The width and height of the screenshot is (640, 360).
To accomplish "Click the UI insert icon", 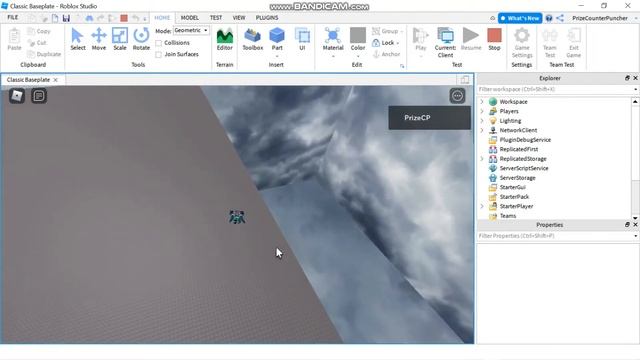I will [302, 39].
